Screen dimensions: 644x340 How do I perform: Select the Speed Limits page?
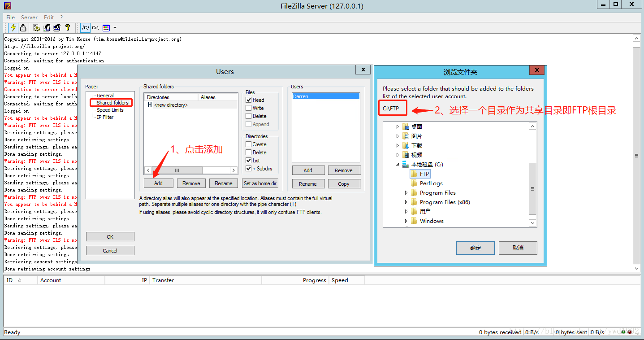[x=110, y=110]
